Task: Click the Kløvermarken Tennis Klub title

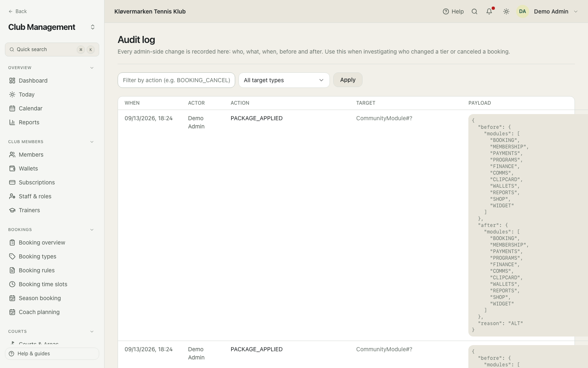Action: tap(150, 11)
